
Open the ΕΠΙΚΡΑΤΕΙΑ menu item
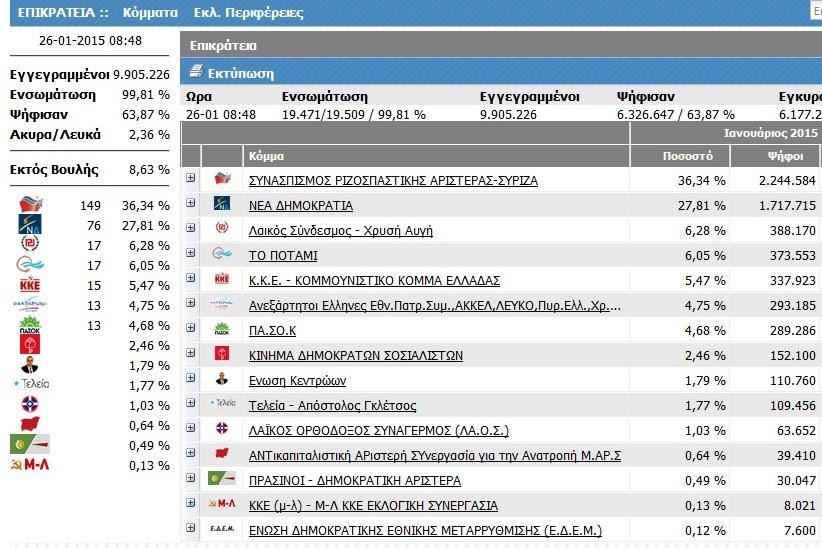coord(63,13)
